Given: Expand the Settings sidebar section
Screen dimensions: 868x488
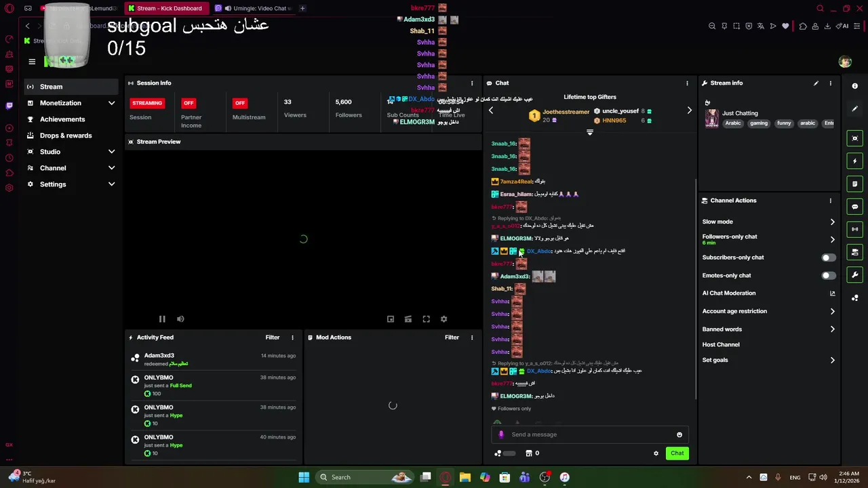Looking at the screenshot, I should (111, 184).
